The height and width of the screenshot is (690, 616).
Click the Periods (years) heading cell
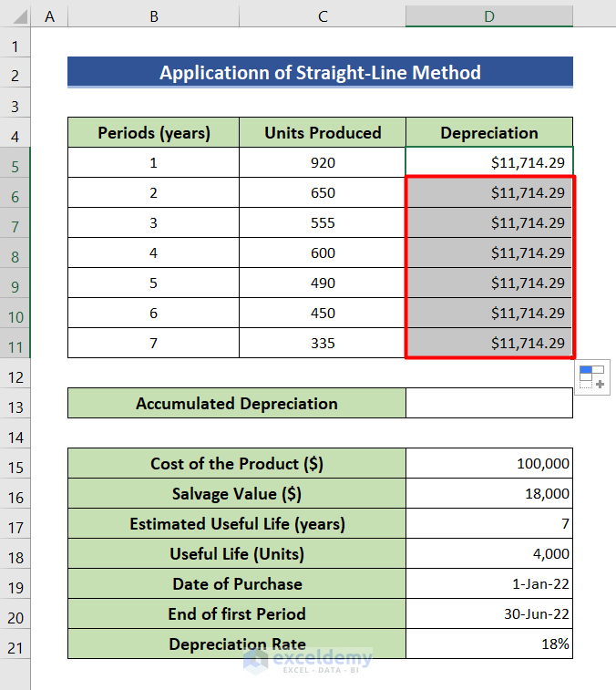point(153,133)
